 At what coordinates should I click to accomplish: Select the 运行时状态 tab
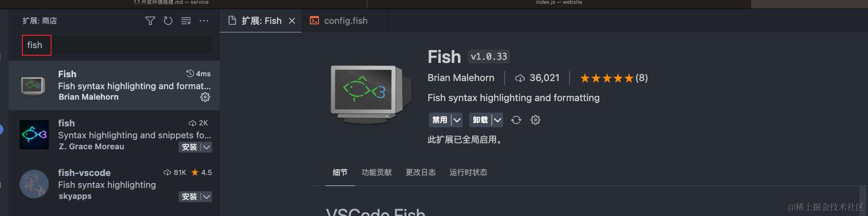(468, 173)
